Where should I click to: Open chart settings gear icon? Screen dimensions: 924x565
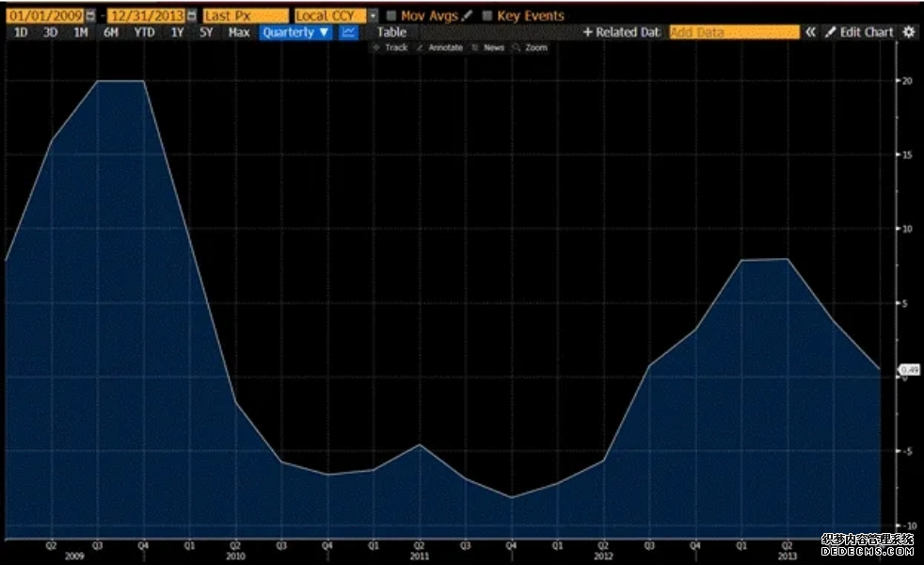(x=909, y=32)
